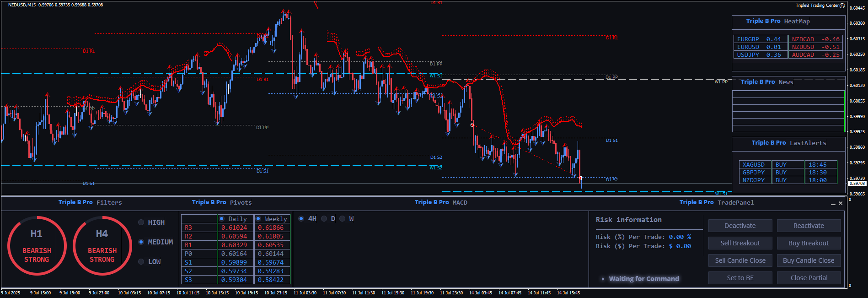Toggle the Daily pivots radio button
The image size is (868, 298).
[222, 219]
